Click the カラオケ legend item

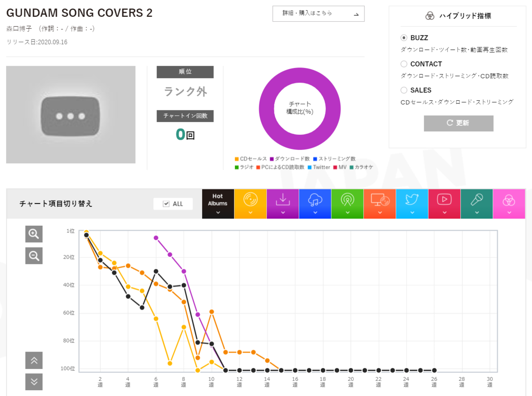361,167
